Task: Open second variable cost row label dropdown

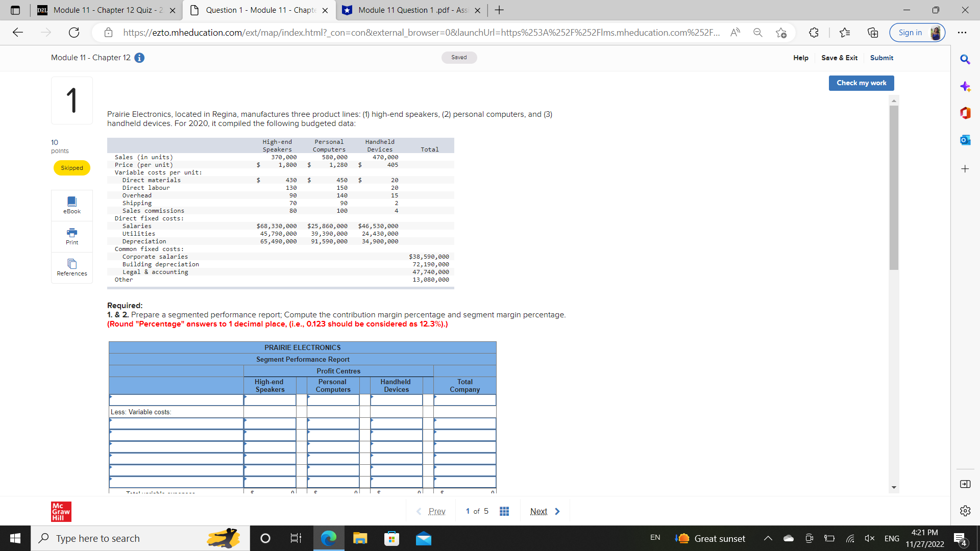Action: point(176,435)
